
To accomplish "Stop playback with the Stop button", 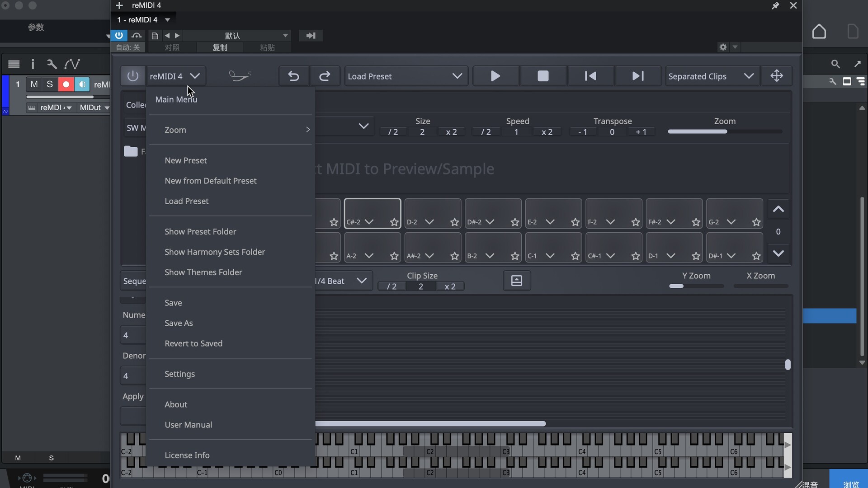I will 543,76.
